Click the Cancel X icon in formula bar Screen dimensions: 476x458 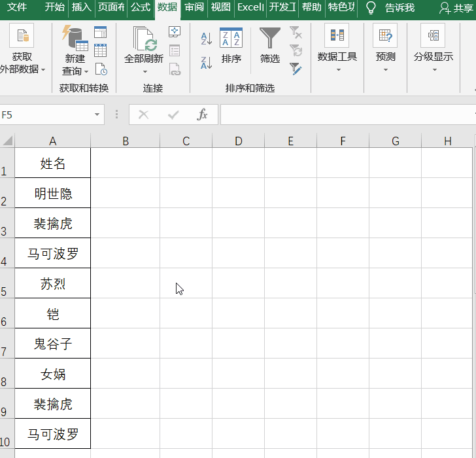(x=143, y=114)
